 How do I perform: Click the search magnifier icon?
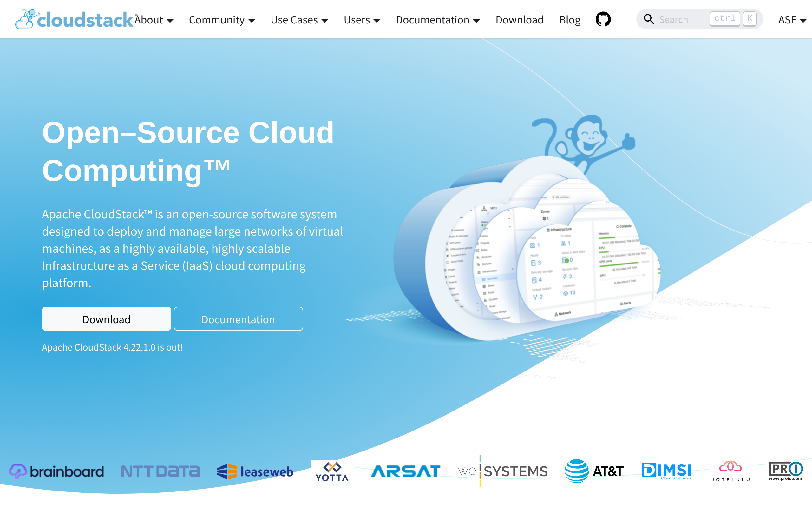[x=649, y=19]
